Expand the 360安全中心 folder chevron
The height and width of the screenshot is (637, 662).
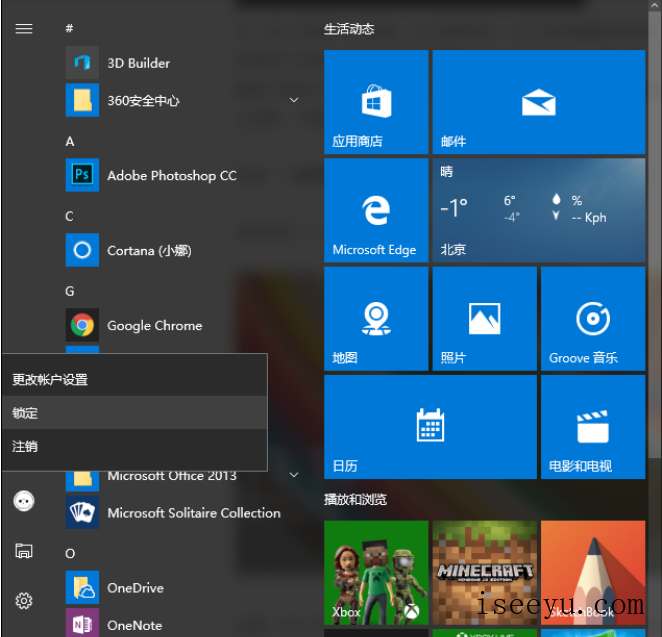tap(294, 100)
